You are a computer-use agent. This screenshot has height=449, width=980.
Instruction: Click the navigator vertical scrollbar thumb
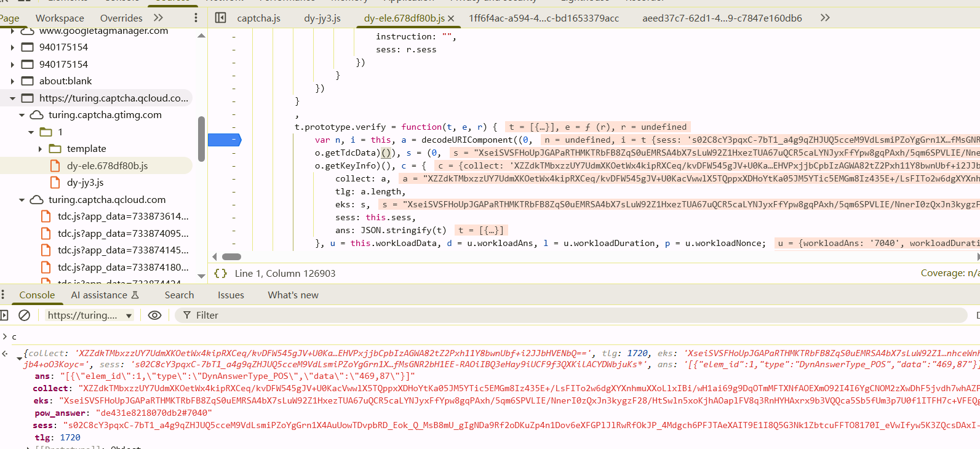201,139
